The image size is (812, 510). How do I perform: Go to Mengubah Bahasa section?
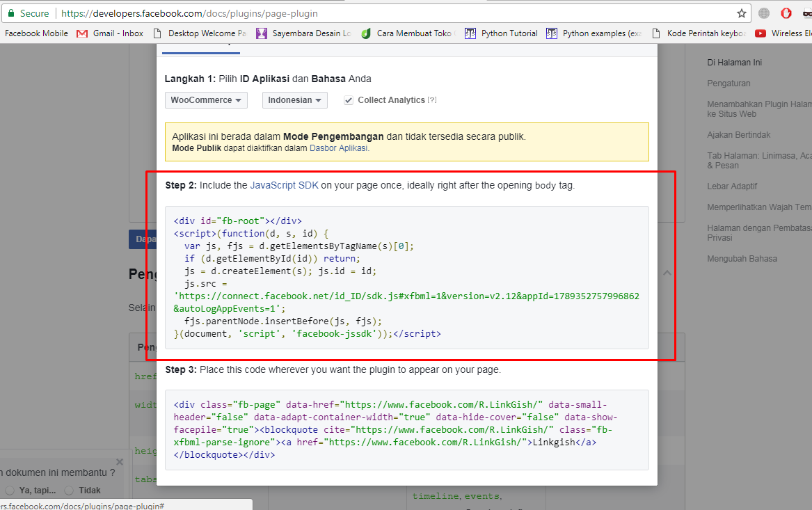tap(742, 259)
